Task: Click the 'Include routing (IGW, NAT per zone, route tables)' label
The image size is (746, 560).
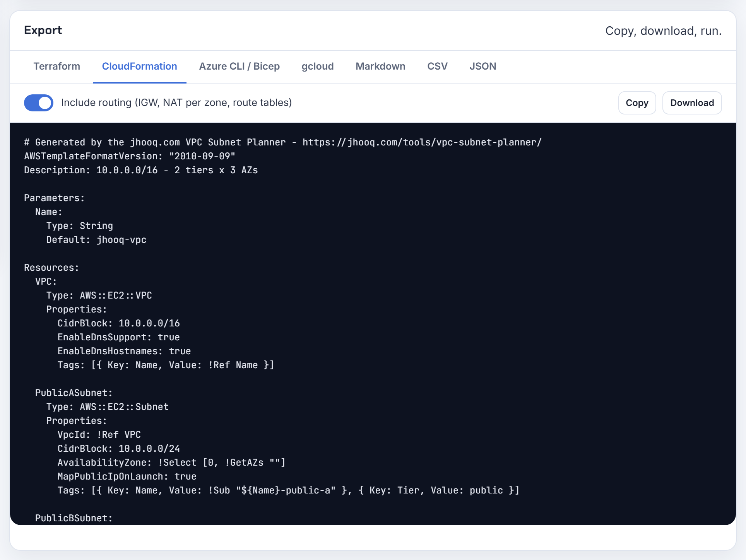Action: 176,102
